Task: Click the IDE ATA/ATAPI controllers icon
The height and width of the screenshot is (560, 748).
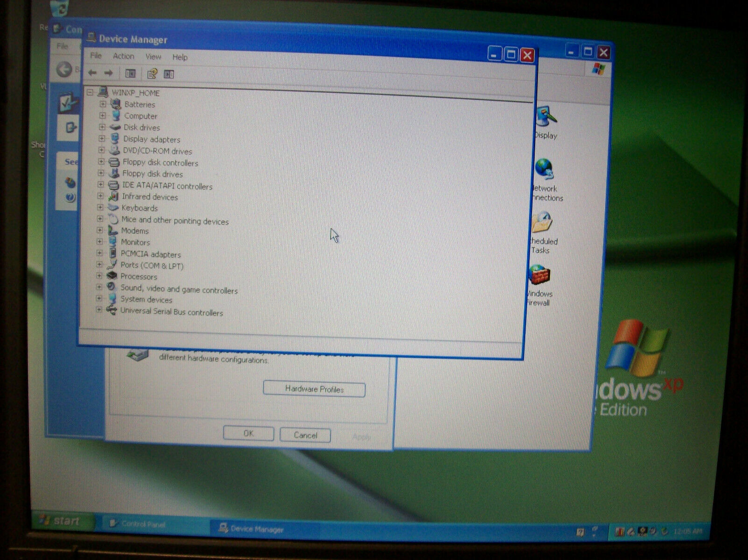Action: pos(114,185)
